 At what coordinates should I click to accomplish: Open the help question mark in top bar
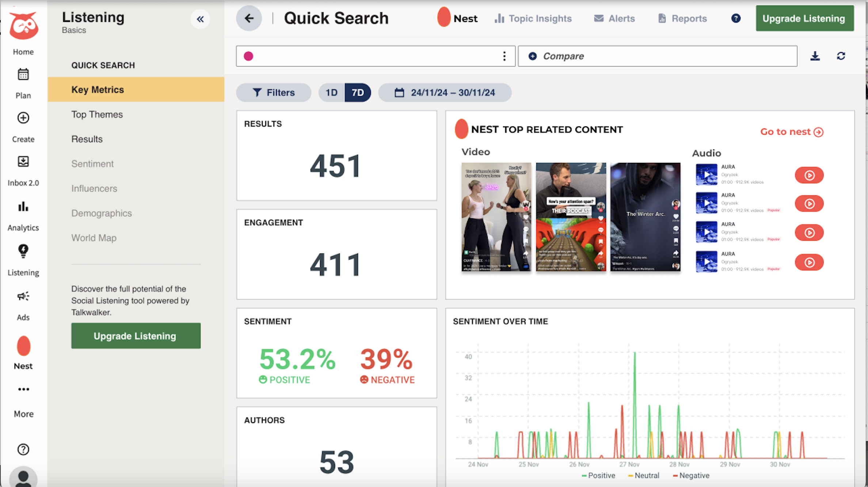tap(736, 18)
